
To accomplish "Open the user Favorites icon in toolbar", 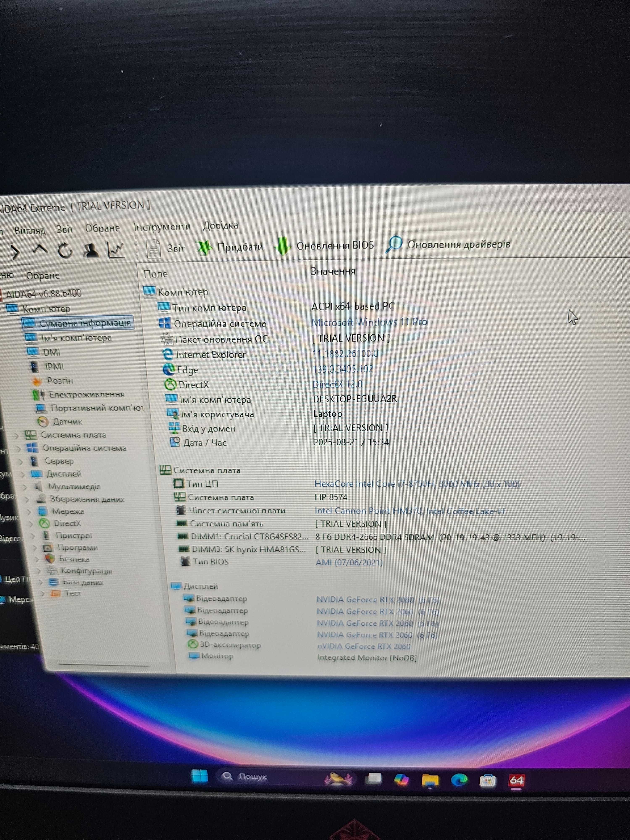I will point(91,250).
